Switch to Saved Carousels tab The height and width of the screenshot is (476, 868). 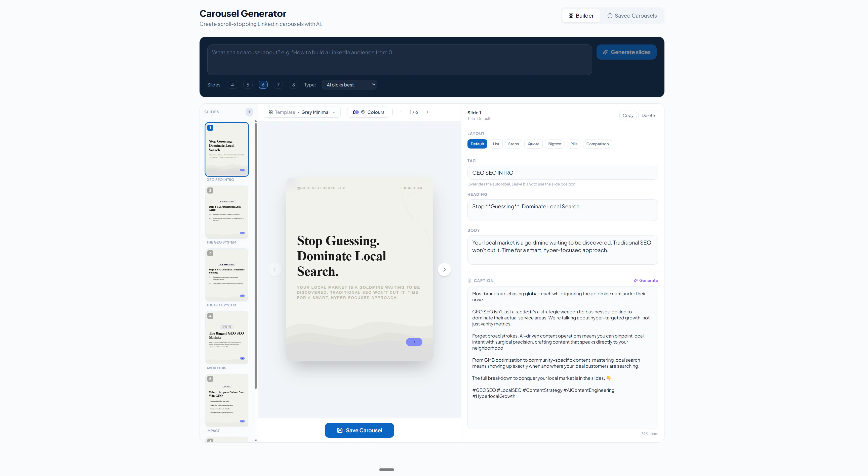(x=632, y=16)
